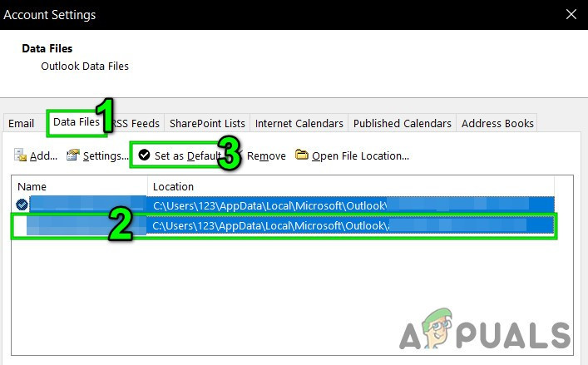588x365 pixels.
Task: Open the Address Books tab
Action: pyautogui.click(x=497, y=123)
